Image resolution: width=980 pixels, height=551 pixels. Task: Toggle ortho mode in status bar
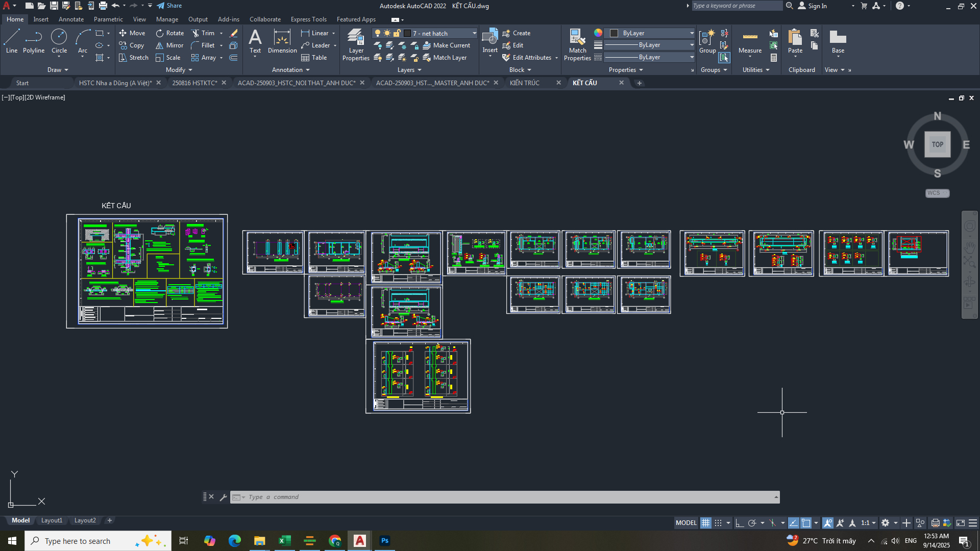click(740, 523)
